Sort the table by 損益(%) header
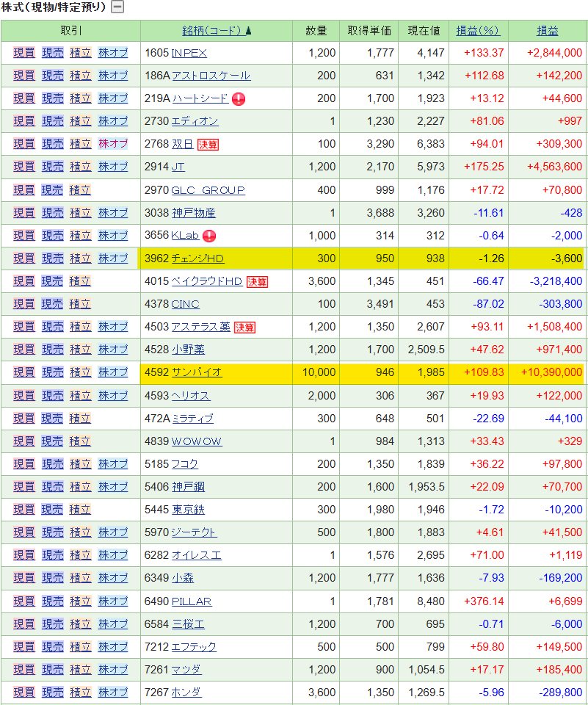This screenshot has height=705, width=588. click(477, 31)
